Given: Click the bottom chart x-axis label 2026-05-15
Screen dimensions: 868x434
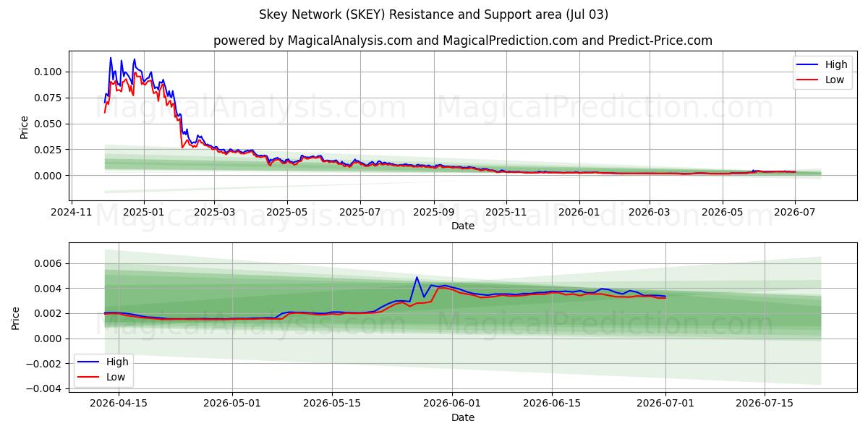Looking at the screenshot, I should 332,404.
